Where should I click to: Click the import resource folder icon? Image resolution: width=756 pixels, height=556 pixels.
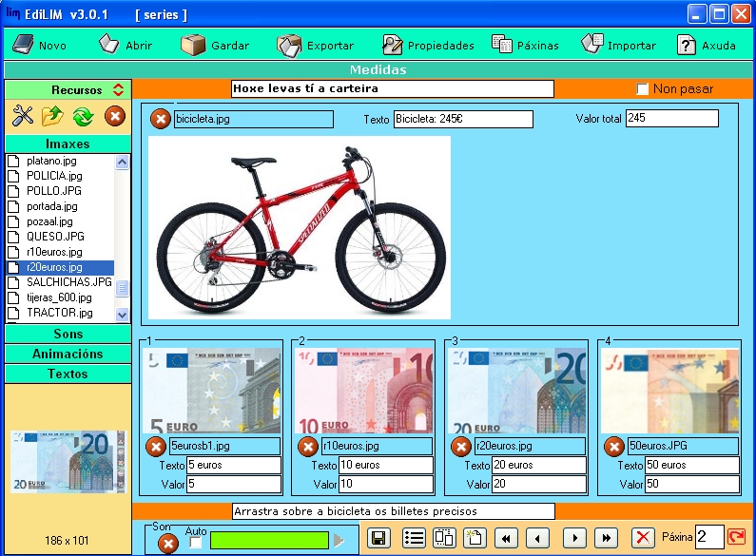(52, 116)
